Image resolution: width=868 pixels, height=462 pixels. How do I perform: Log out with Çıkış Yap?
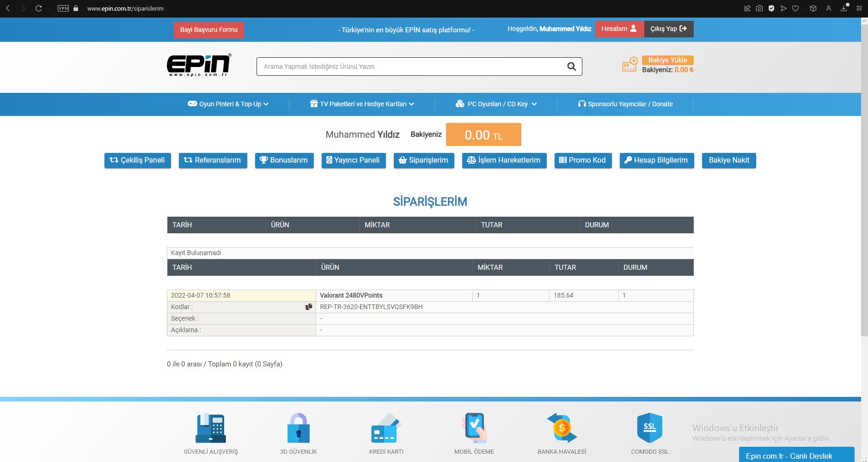(669, 29)
